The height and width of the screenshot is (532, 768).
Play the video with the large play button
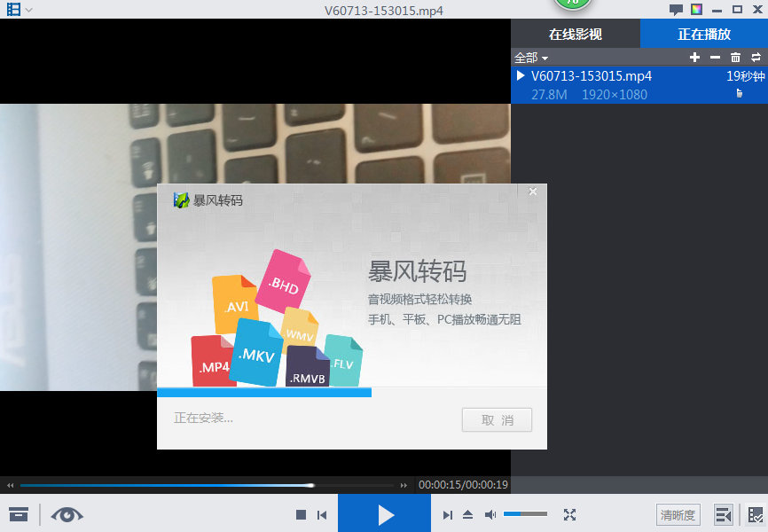coord(385,513)
